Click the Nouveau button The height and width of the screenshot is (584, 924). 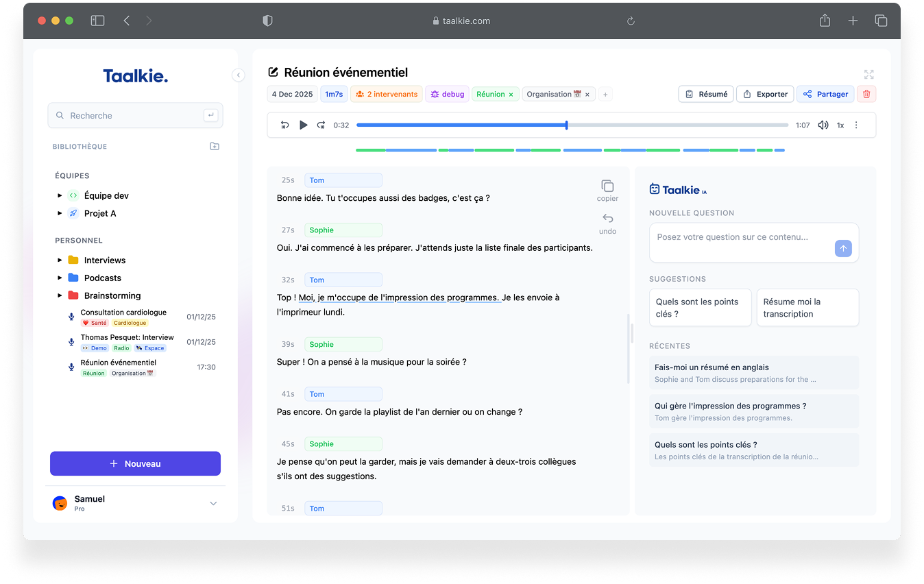[x=135, y=463]
